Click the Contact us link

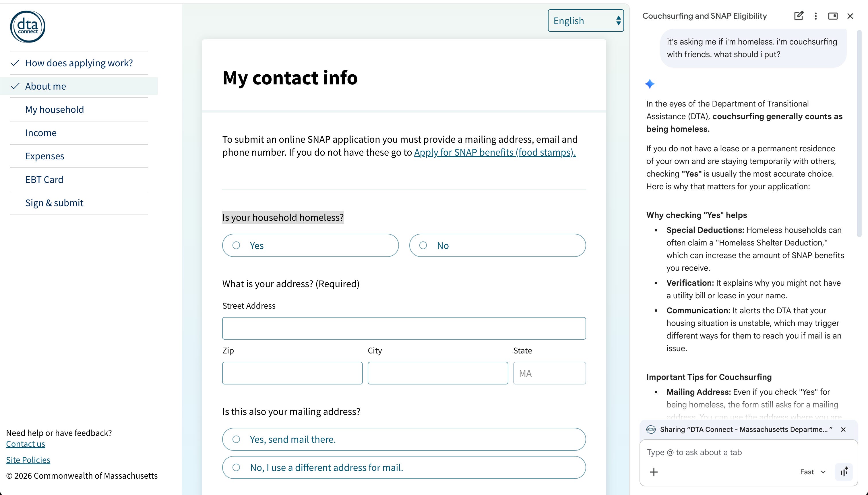tap(26, 444)
